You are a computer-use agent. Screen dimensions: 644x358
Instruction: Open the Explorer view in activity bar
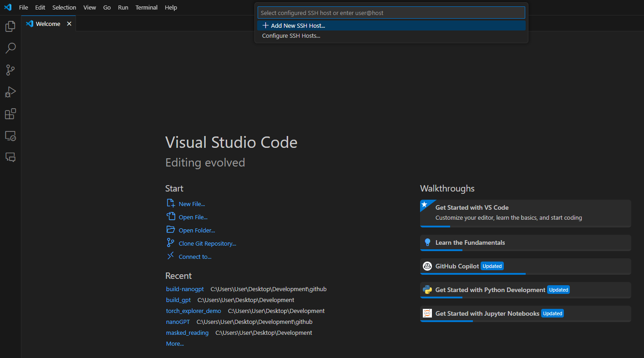coord(10,27)
